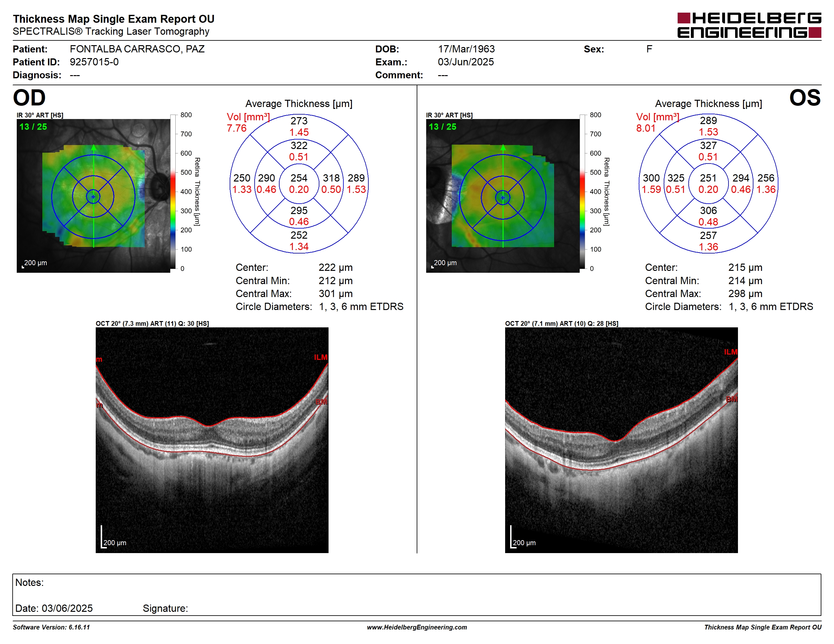Click the OS infrared fundus thickness map
Screen dimensions: 834x644
pyautogui.click(x=503, y=196)
